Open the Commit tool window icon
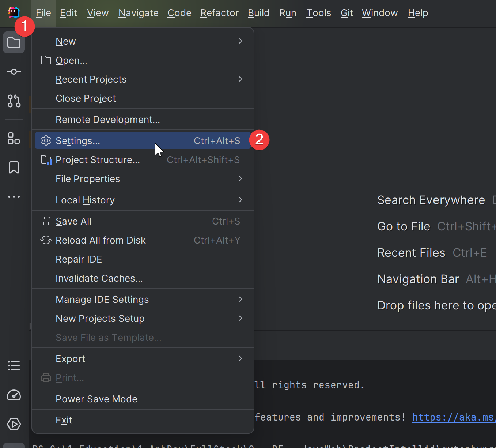This screenshot has width=496, height=448. tap(14, 72)
